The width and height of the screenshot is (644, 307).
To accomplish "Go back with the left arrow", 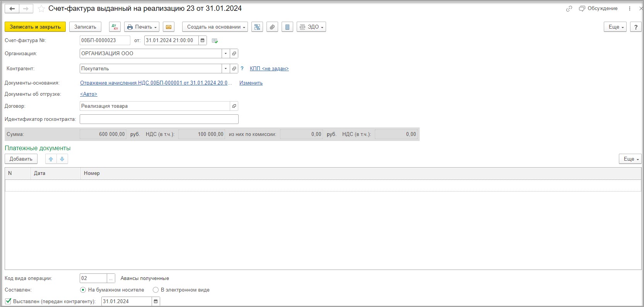I will tap(12, 8).
